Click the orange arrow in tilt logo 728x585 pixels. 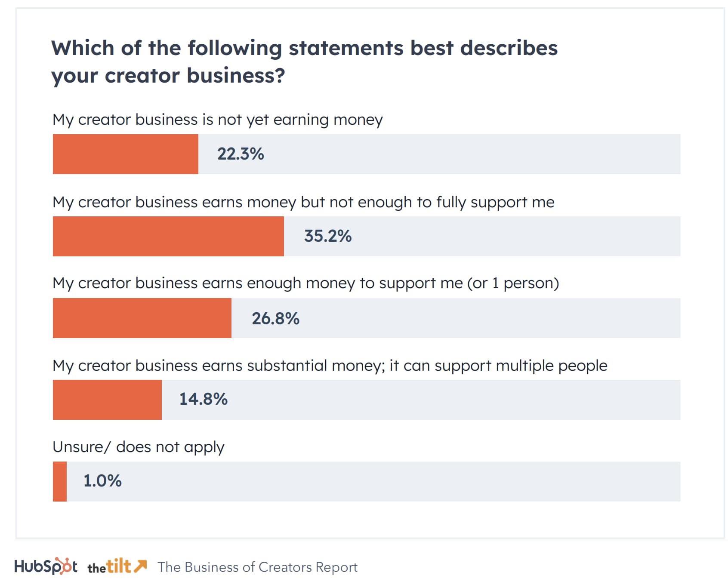point(140,566)
